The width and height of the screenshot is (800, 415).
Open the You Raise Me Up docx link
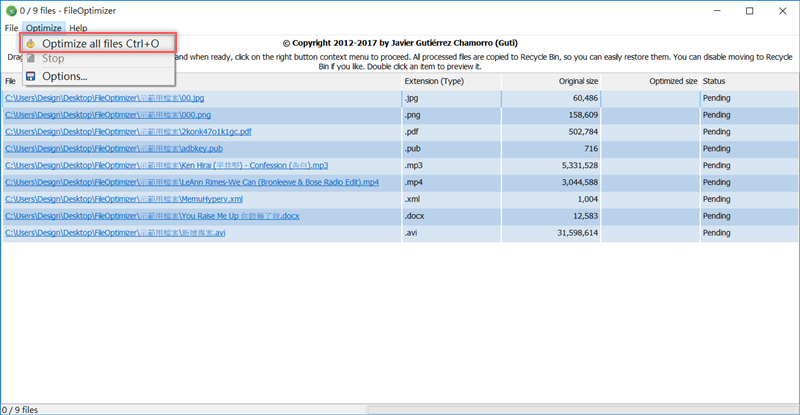[x=152, y=216]
